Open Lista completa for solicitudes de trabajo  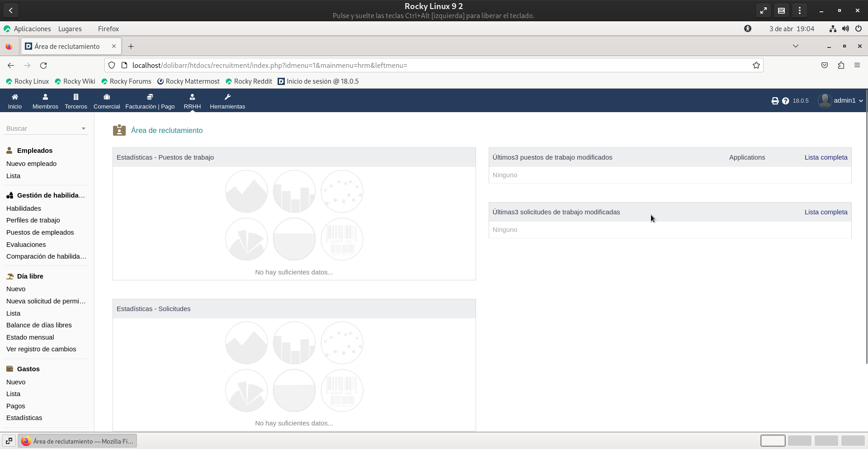point(826,212)
